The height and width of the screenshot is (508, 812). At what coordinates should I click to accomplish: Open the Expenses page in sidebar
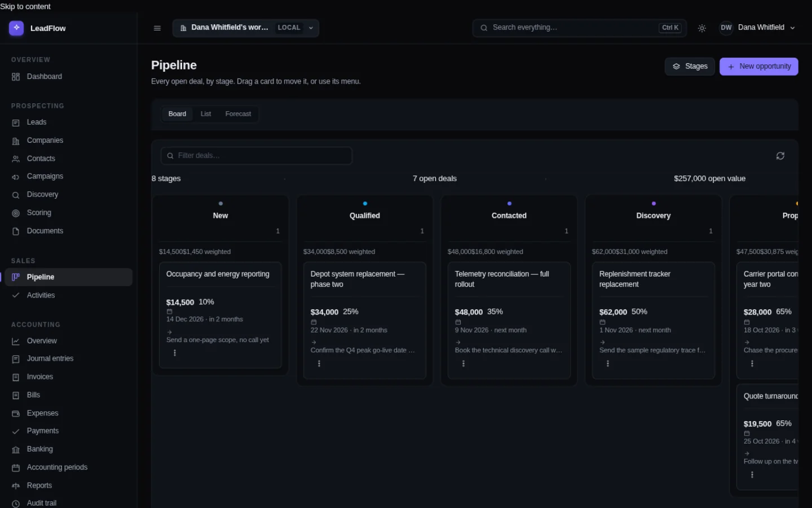click(x=69, y=413)
